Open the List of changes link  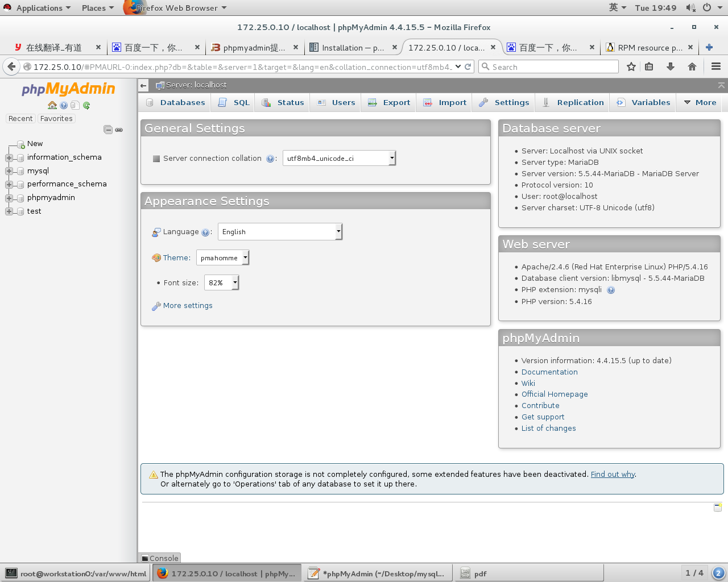(x=548, y=429)
